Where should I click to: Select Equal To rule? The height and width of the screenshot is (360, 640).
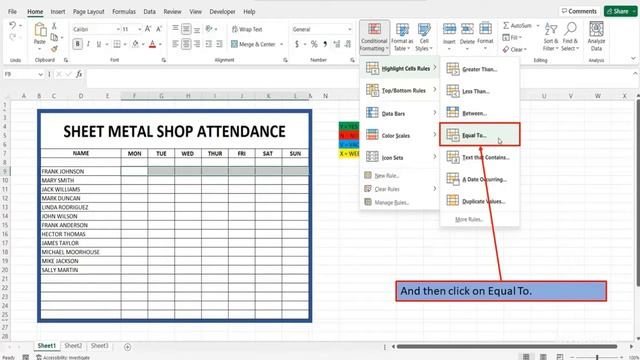pyautogui.click(x=480, y=135)
